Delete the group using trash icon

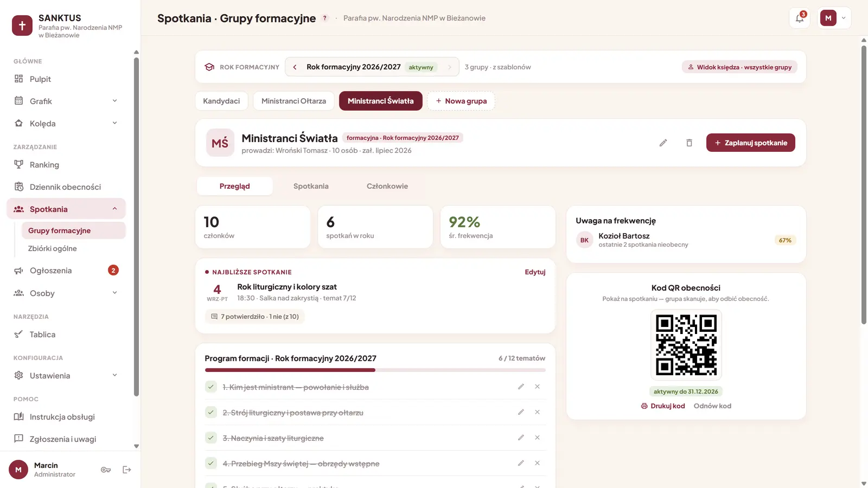[x=689, y=143]
